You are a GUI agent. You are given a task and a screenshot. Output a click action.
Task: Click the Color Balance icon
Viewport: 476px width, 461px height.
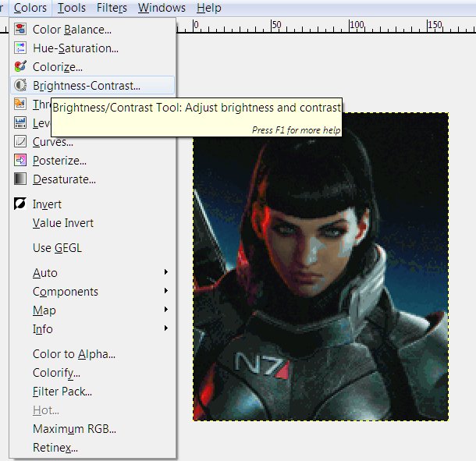point(20,30)
